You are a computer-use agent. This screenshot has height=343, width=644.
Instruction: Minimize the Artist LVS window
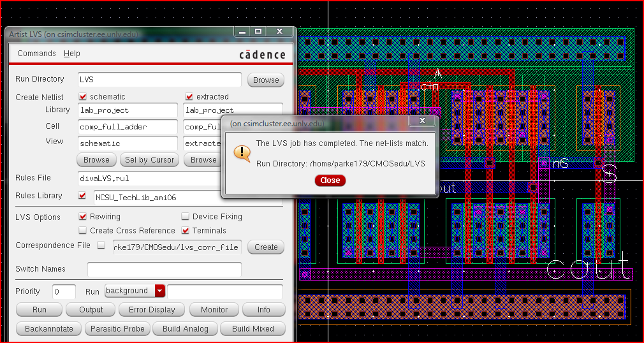pyautogui.click(x=240, y=31)
